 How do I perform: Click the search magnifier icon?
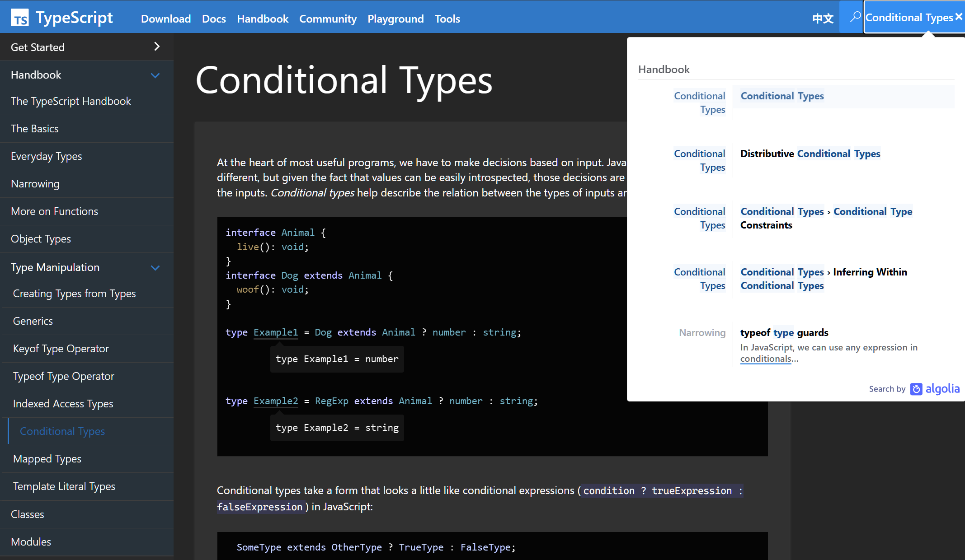coord(855,17)
